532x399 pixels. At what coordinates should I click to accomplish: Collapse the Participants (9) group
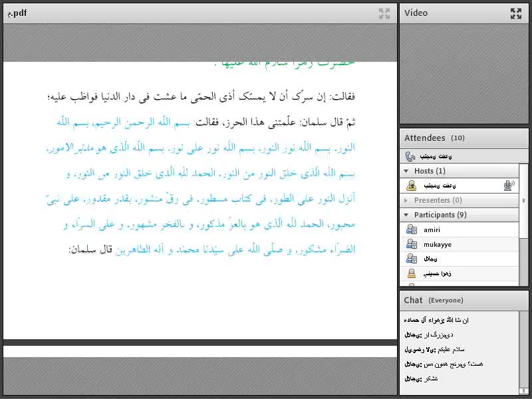(x=406, y=215)
